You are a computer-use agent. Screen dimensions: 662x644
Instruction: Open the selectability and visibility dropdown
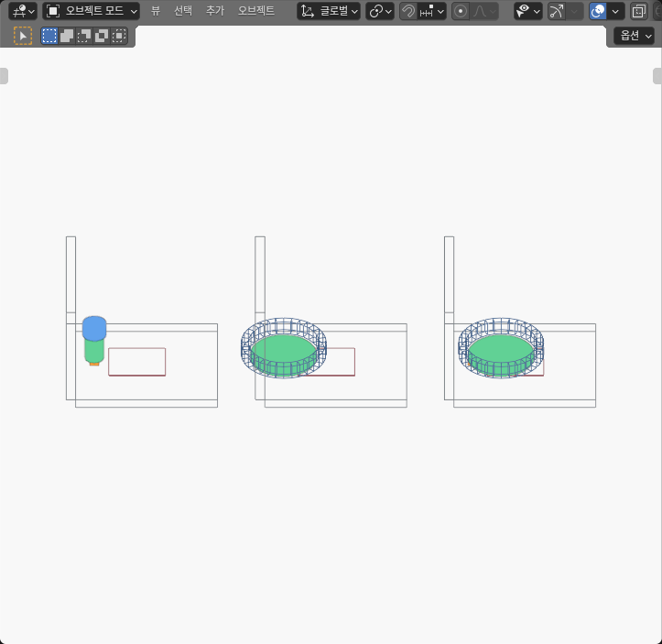528,11
